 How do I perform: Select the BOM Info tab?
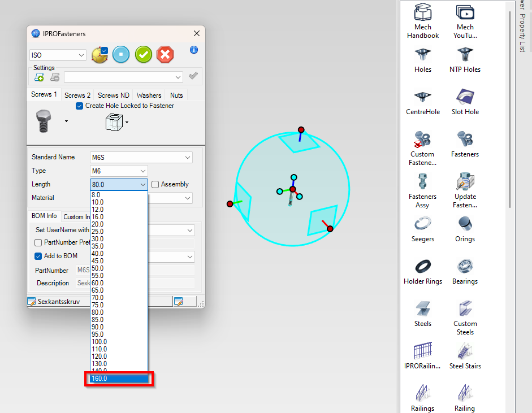click(x=44, y=216)
